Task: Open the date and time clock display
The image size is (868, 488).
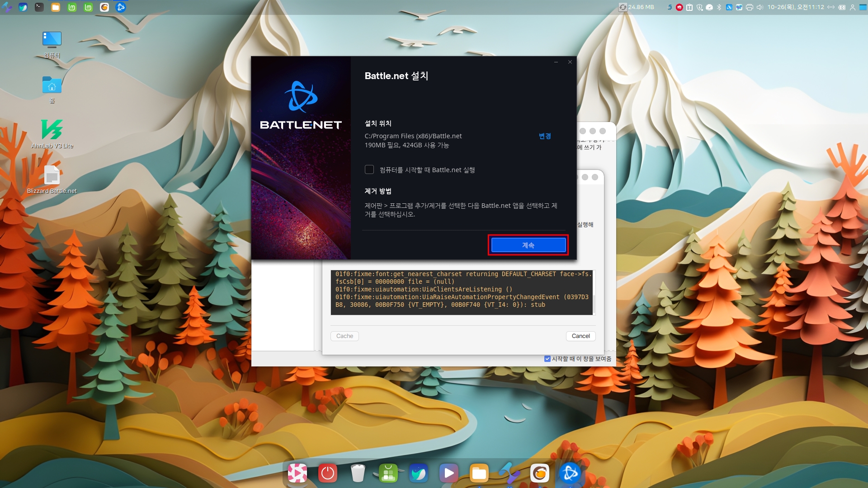Action: [796, 7]
